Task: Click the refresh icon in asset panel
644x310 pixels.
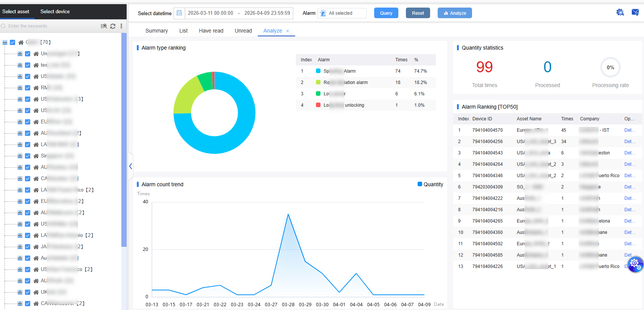Action: click(x=113, y=26)
